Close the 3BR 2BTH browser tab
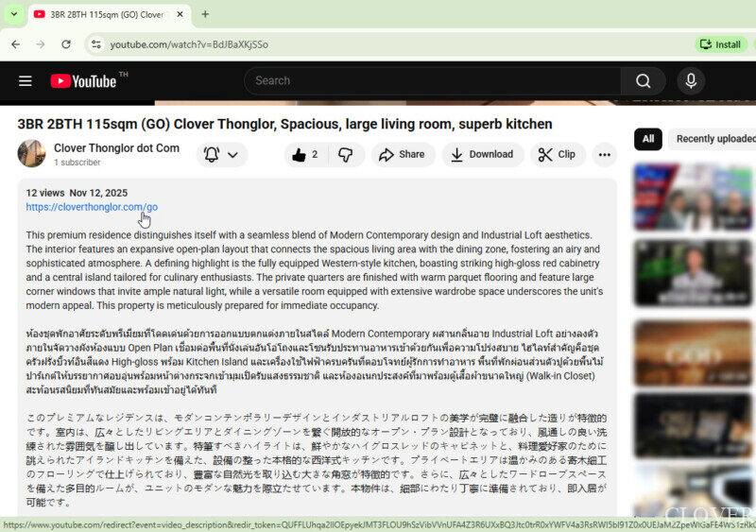This screenshot has width=756, height=532. click(x=180, y=14)
